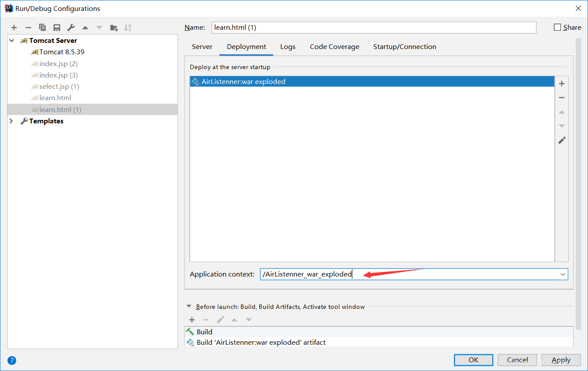The width and height of the screenshot is (588, 371).
Task: Remove the artifact from deploy list
Action: 562,98
